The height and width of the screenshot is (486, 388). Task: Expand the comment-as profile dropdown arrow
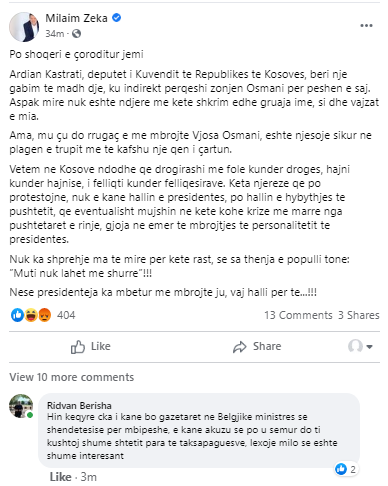click(x=369, y=347)
